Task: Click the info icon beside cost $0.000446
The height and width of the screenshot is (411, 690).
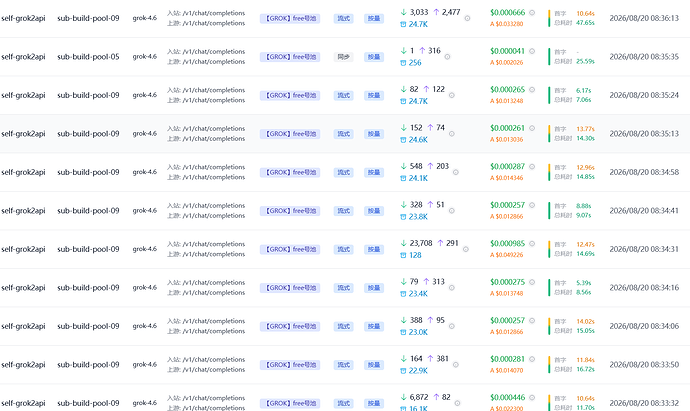Action: (532, 398)
